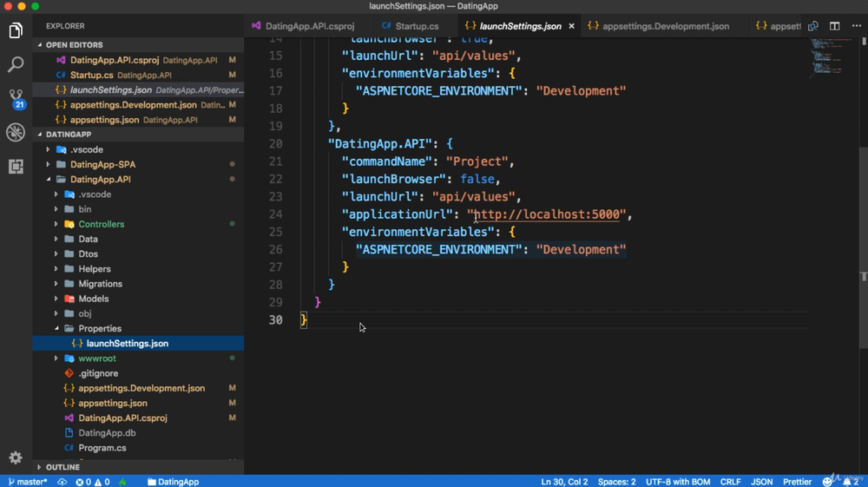Viewport: 868px width, 487px height.
Task: Open the Debug view icon
Action: pyautogui.click(x=16, y=132)
